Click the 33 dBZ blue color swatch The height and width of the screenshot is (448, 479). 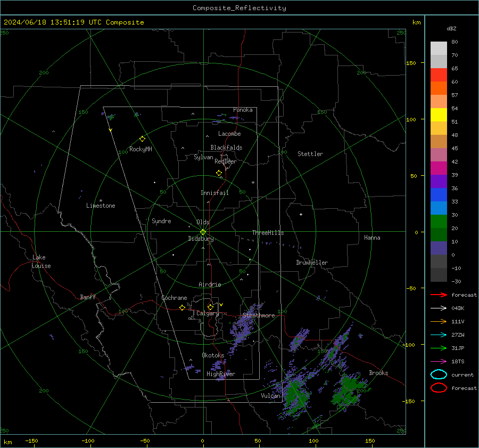tap(439, 208)
